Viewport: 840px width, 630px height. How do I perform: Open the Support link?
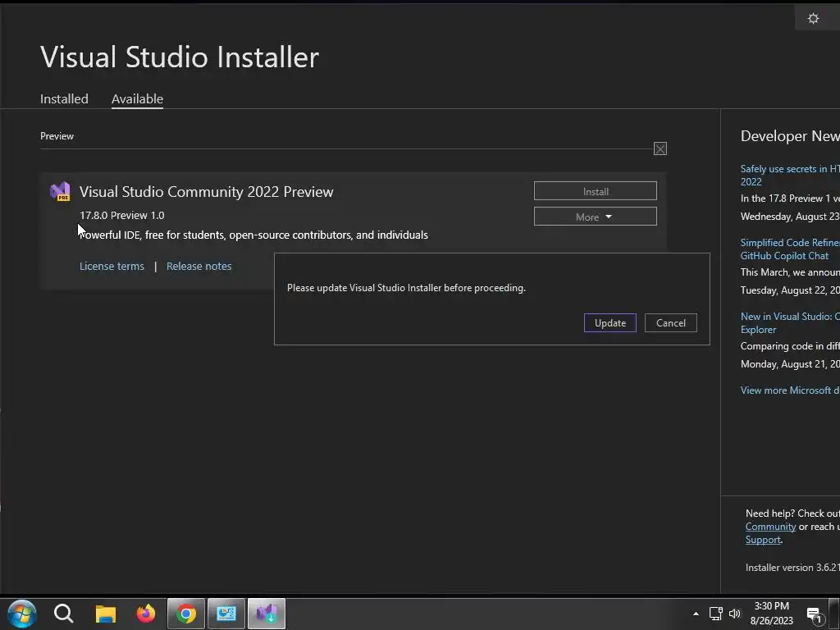(x=763, y=540)
